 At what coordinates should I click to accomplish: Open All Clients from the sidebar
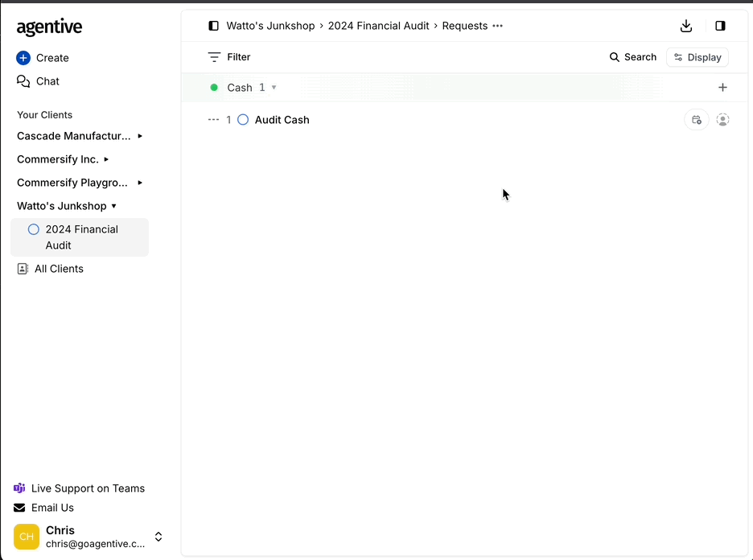point(59,269)
